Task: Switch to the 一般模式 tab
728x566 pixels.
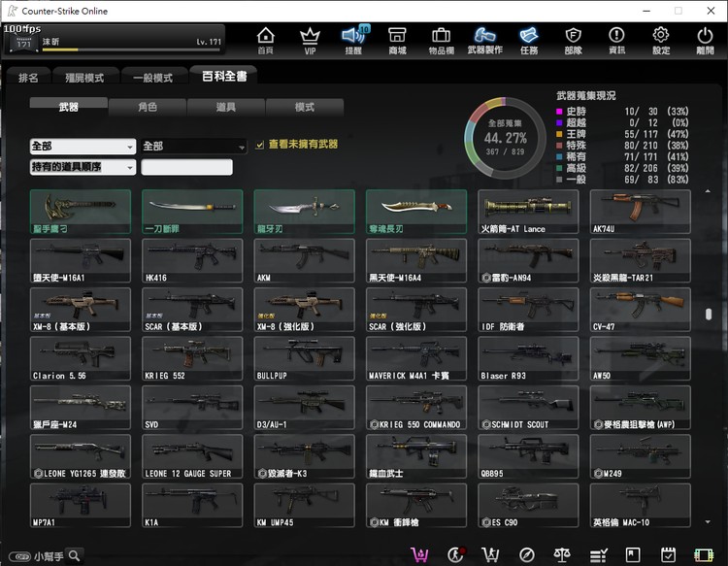Action: coord(153,78)
